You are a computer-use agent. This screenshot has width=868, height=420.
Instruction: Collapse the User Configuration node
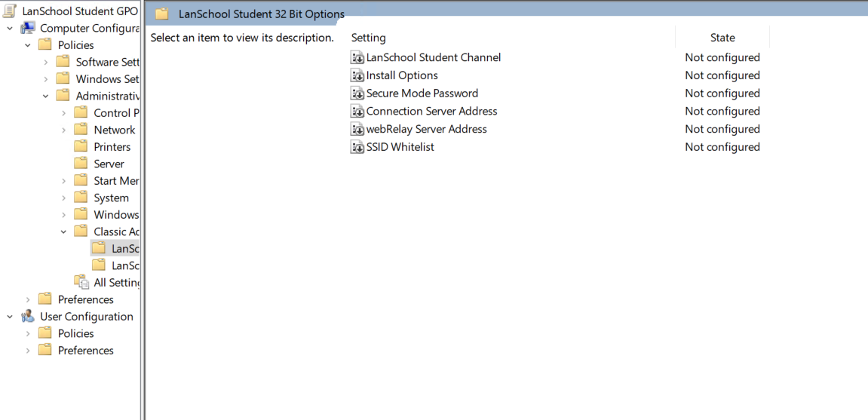pos(10,317)
